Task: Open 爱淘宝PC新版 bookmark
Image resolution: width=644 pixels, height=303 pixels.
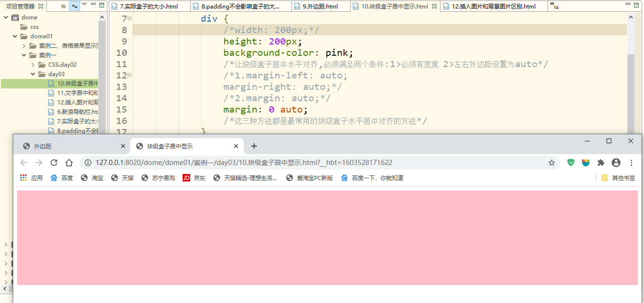Action: (310, 178)
